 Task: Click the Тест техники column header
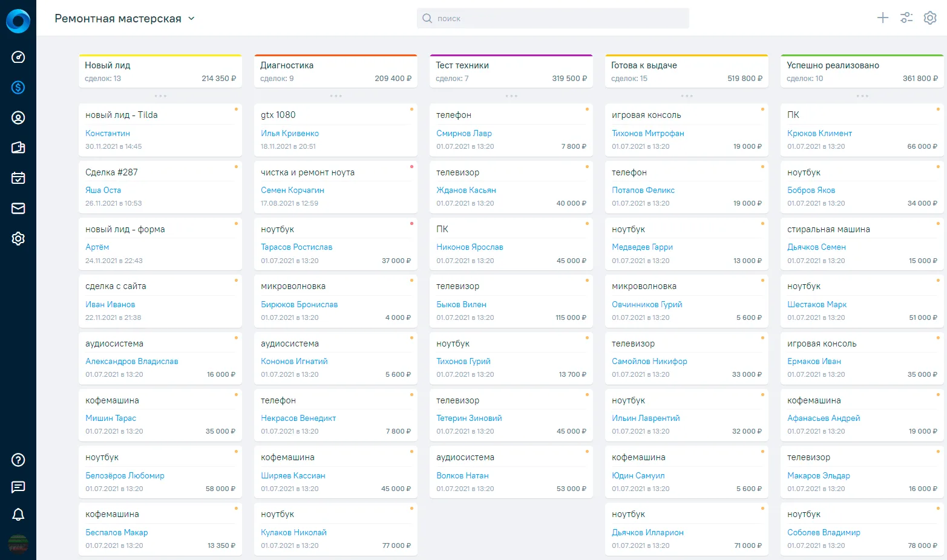pos(511,71)
